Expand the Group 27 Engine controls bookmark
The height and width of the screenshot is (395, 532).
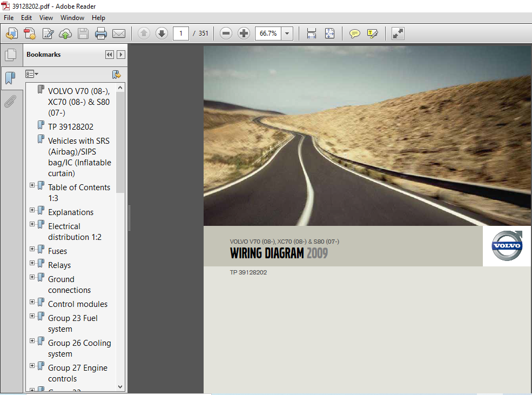(x=32, y=366)
